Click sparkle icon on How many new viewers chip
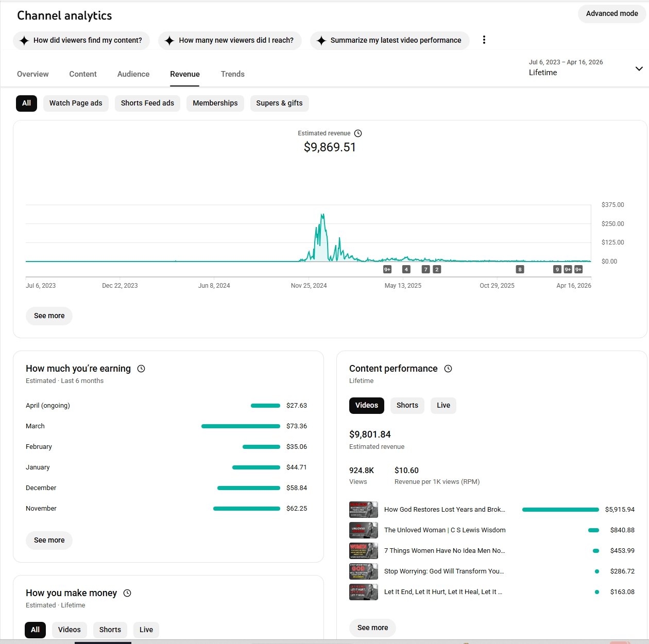This screenshot has width=649, height=644. pos(169,41)
